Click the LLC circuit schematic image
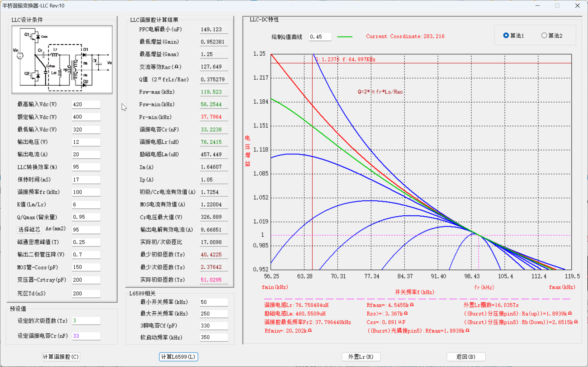 click(x=62, y=60)
